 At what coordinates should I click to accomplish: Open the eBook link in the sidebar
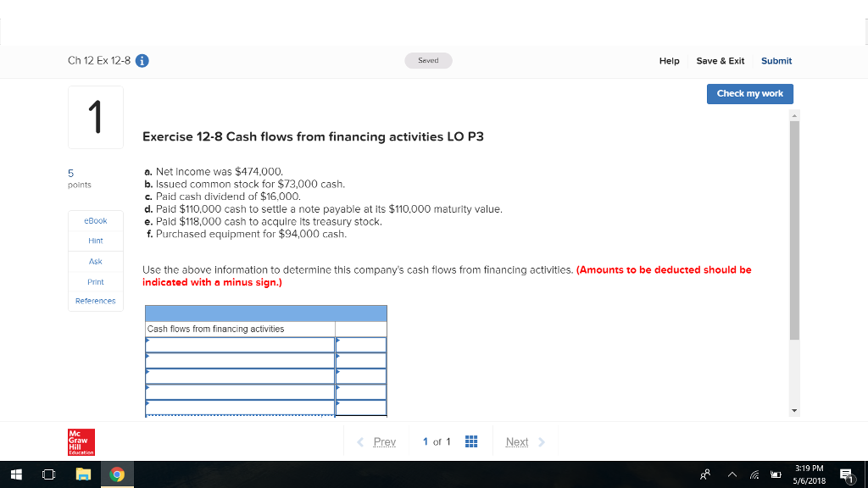click(95, 220)
